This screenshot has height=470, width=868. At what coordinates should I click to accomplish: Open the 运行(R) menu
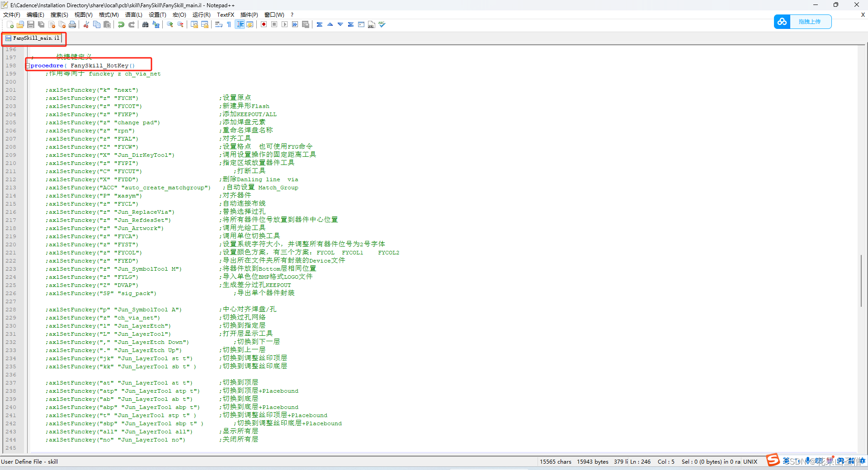(202, 15)
